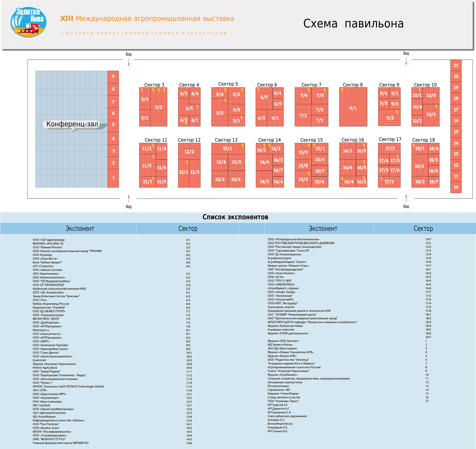Click the right Сектор column header
This screenshot has width=476, height=449.
[x=423, y=229]
